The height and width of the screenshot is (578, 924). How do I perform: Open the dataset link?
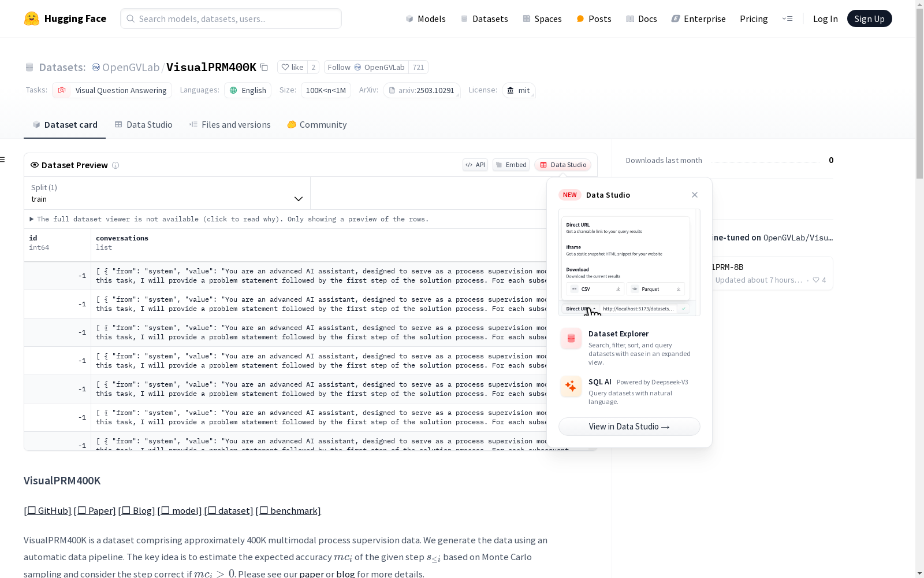tap(229, 511)
